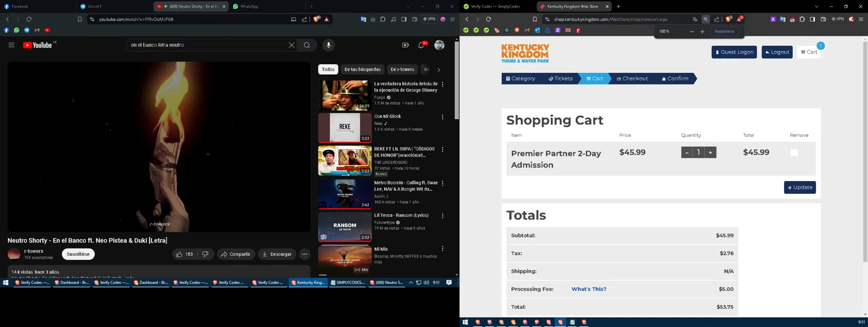Expand tab list in Kentucky Kingdom browser

[816, 6]
